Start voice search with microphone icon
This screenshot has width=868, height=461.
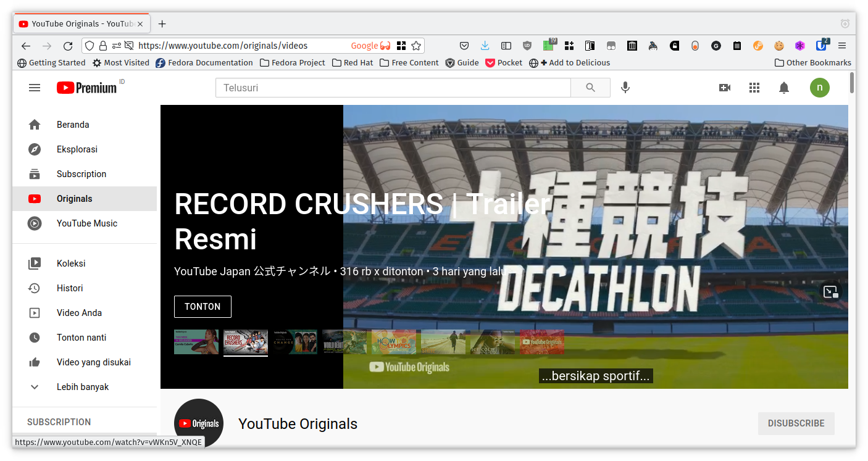point(625,88)
